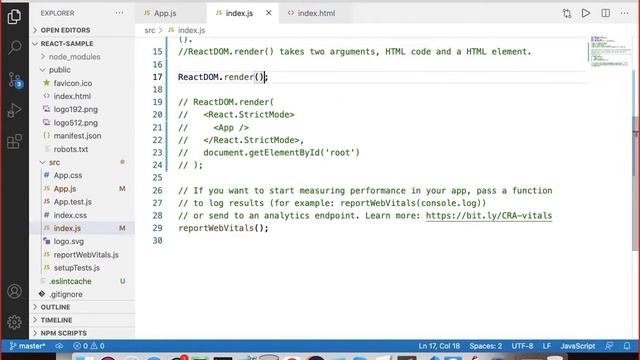Expand the node_modules folder
Viewport: 640px width, 360px height.
point(82,57)
